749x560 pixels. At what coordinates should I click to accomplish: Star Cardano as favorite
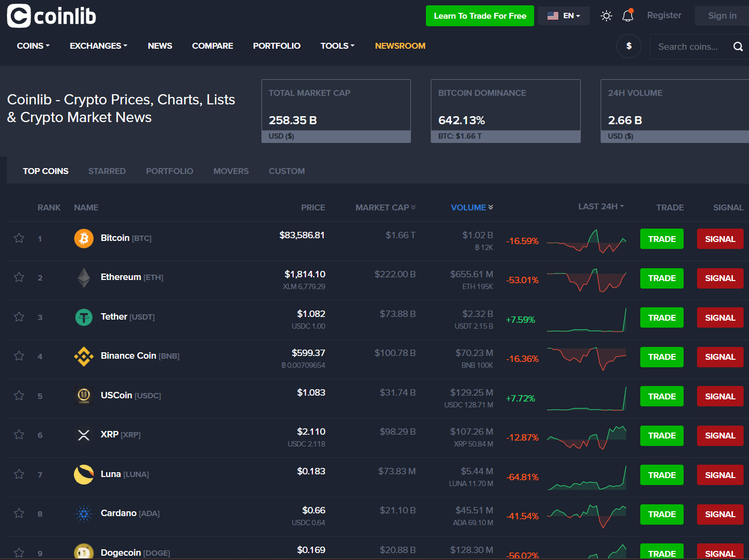click(19, 513)
